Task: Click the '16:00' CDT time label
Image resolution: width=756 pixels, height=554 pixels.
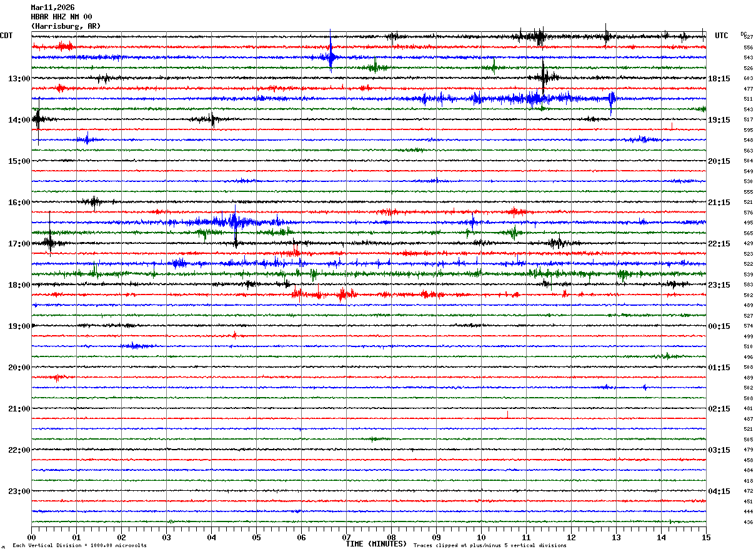Action: (x=19, y=203)
